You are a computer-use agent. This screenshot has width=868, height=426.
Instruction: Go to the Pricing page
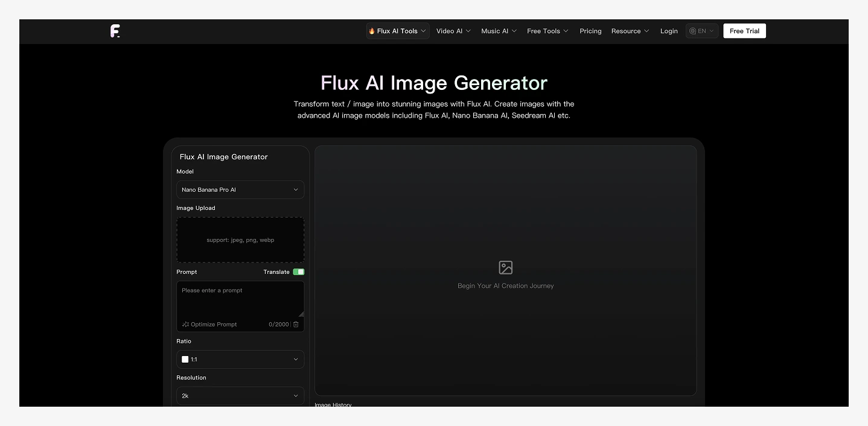[x=590, y=31]
